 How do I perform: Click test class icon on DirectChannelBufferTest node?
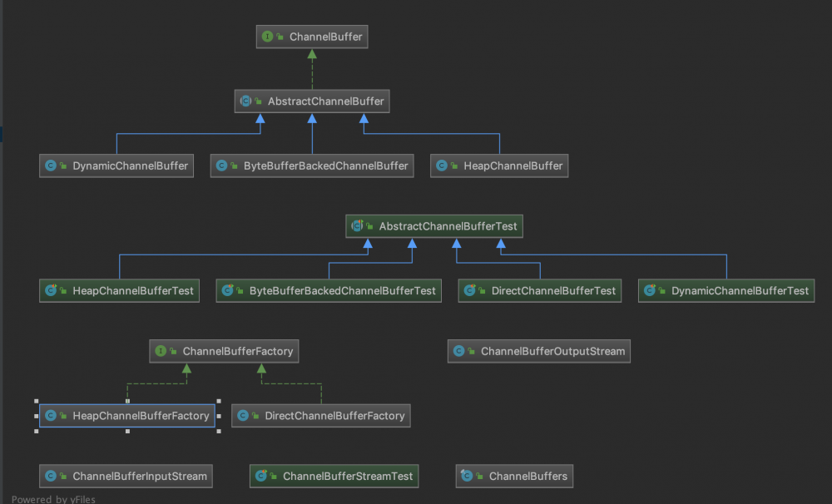[469, 290]
